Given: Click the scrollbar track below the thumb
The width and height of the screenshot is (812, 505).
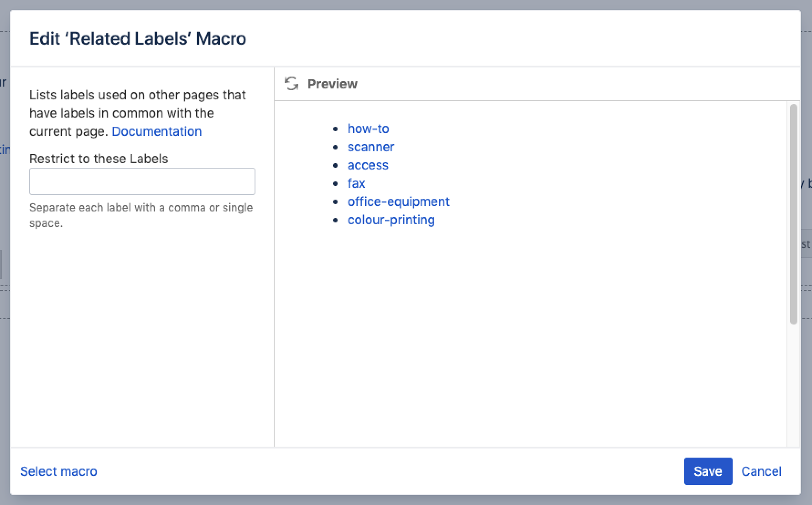Looking at the screenshot, I should point(793,387).
